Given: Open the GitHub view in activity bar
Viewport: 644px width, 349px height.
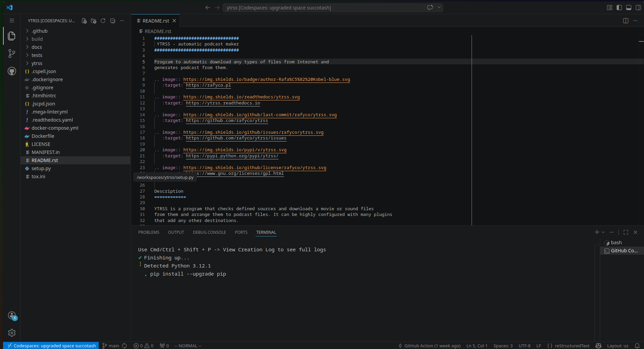Looking at the screenshot, I should (x=12, y=71).
